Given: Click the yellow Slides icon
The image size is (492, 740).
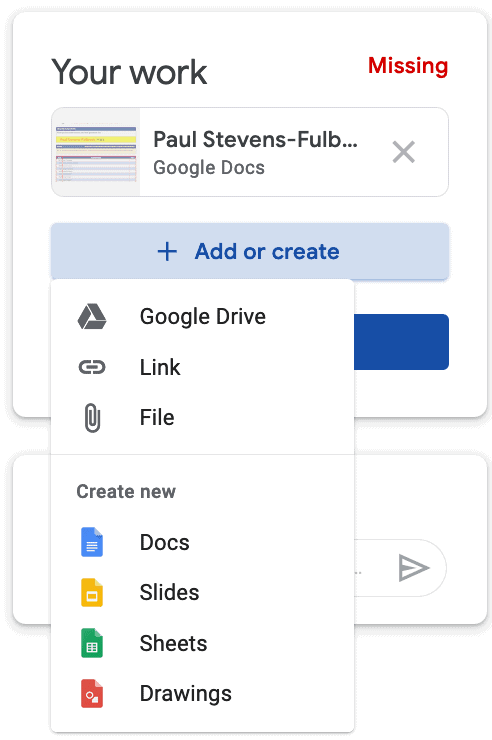Looking at the screenshot, I should point(92,593).
